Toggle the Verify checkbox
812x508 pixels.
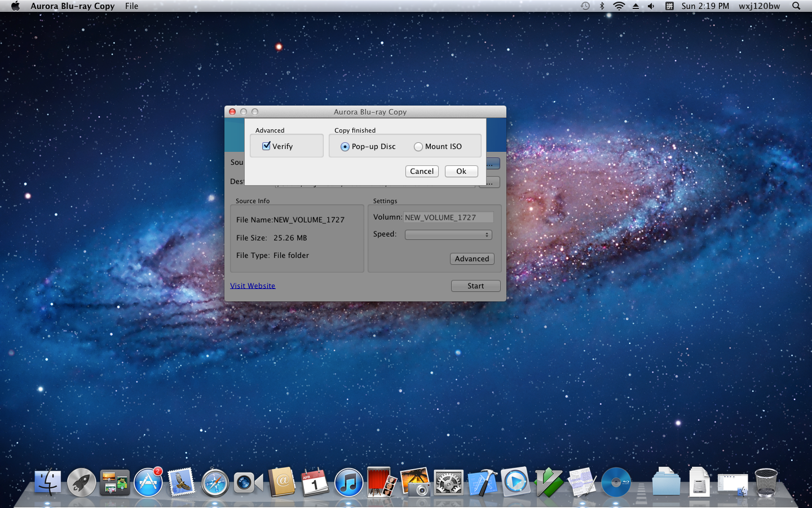point(266,146)
